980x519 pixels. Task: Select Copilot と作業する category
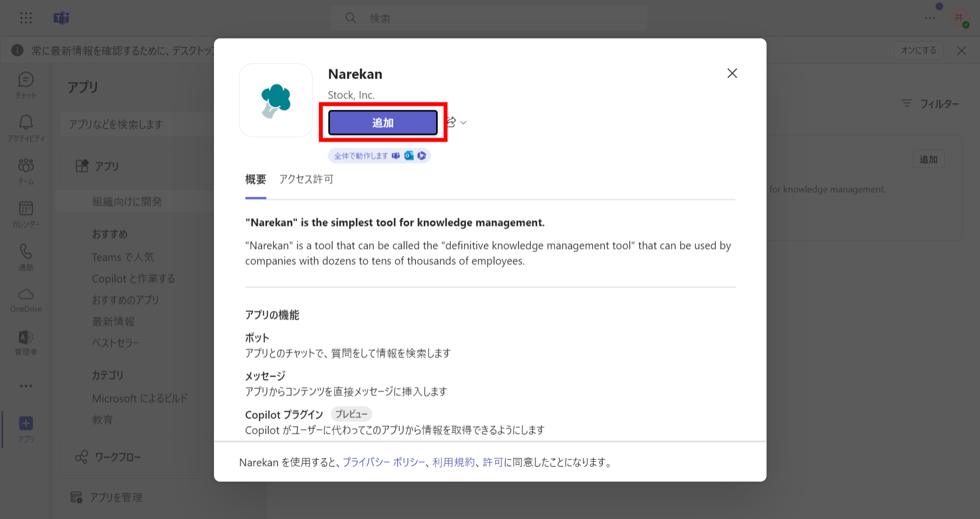click(x=133, y=278)
